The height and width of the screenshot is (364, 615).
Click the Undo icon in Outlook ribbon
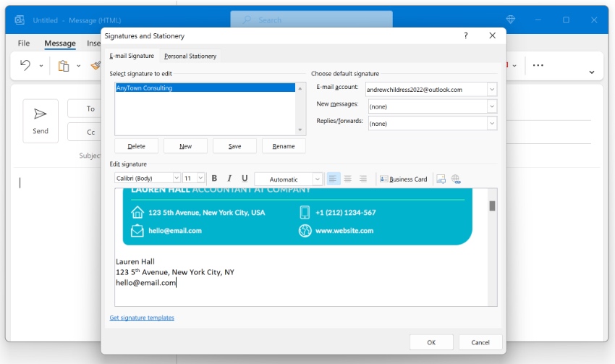click(25, 65)
